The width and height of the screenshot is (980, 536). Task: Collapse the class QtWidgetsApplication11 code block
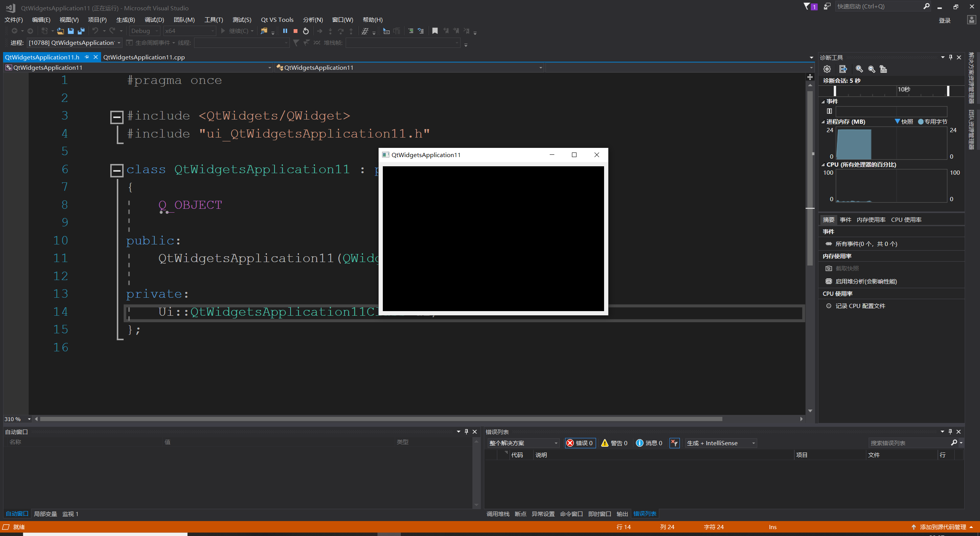point(117,170)
